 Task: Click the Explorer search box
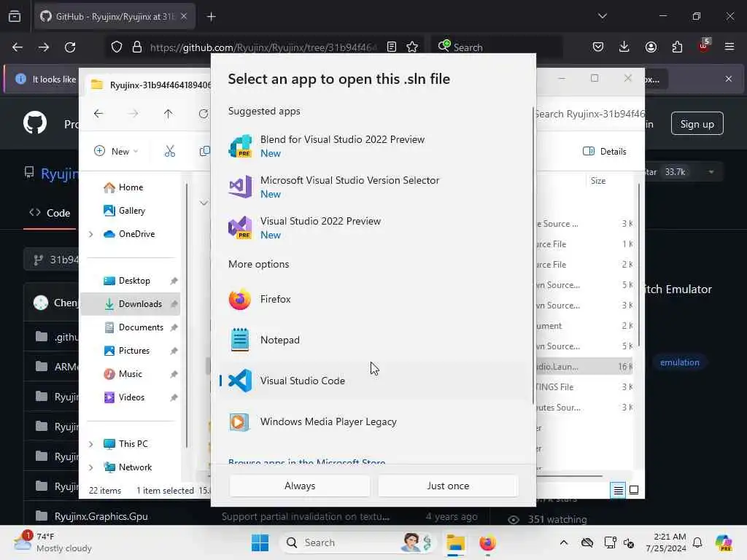pyautogui.click(x=589, y=114)
